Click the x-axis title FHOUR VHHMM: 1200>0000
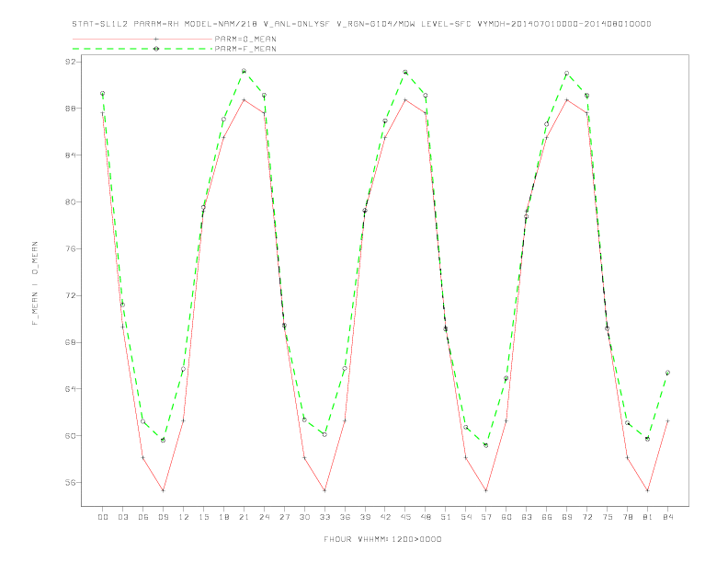Screen dimensions: 728x563 tap(382, 539)
